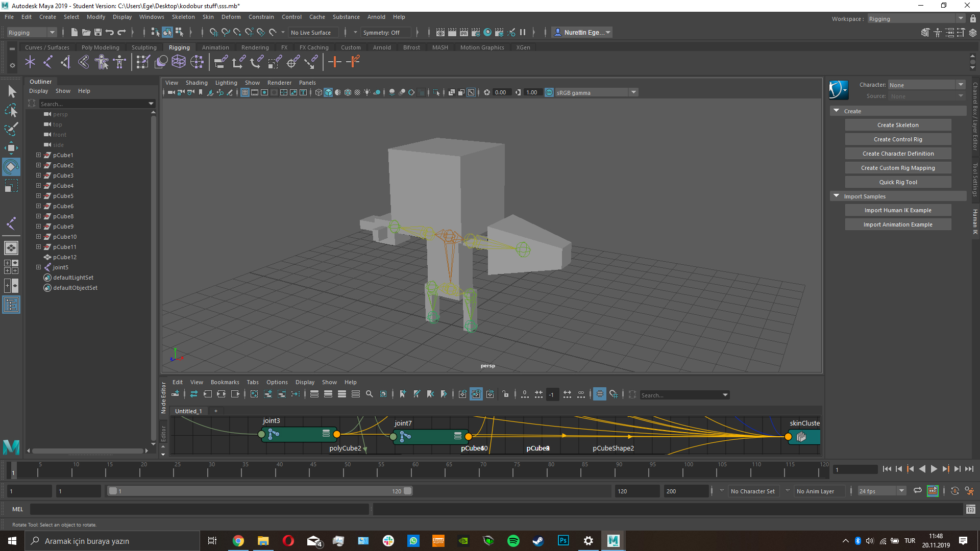Click the Paint Skin Weights icon on the shelf
The height and width of the screenshot is (551, 980).
tap(143, 62)
